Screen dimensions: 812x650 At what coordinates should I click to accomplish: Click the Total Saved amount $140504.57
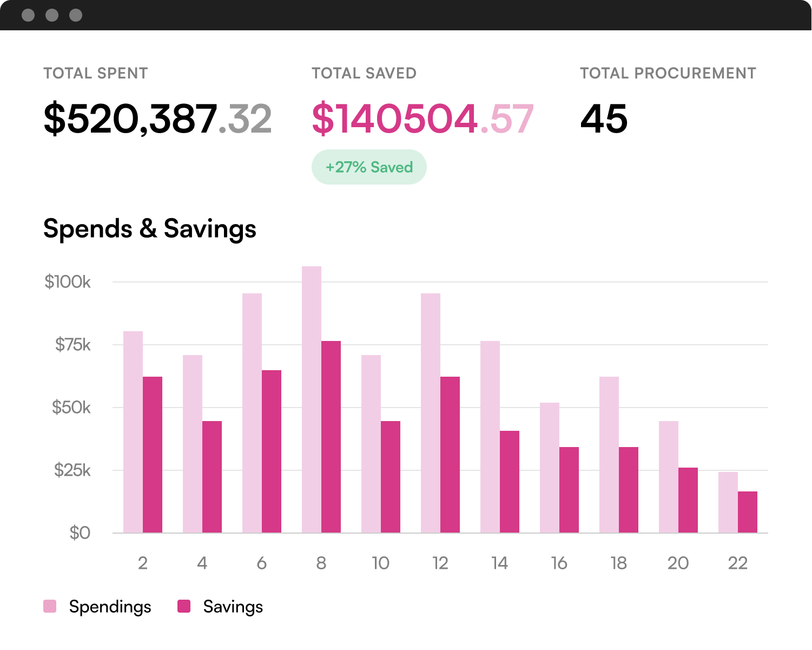coord(422,119)
